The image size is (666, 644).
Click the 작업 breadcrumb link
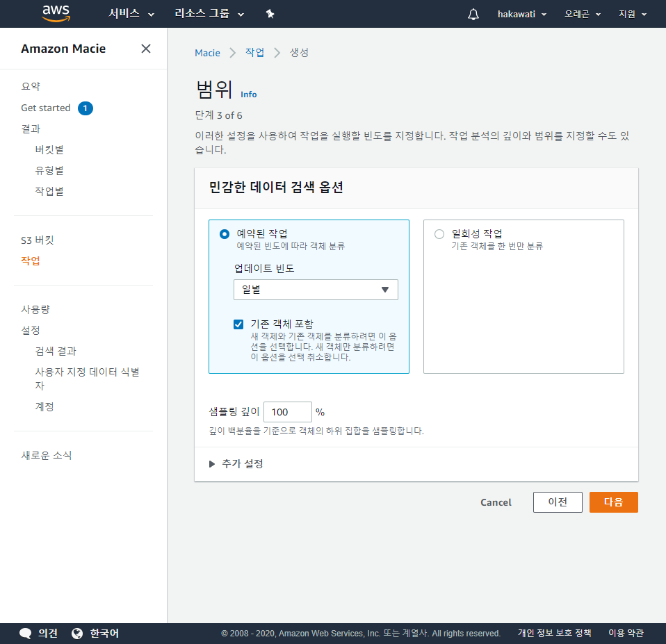tap(255, 53)
